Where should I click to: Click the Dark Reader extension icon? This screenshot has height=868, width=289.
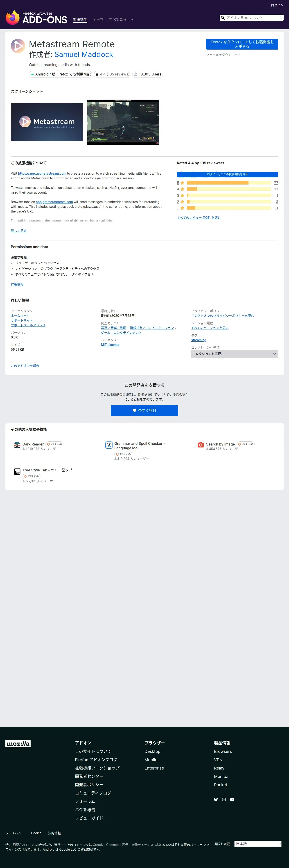[17, 445]
